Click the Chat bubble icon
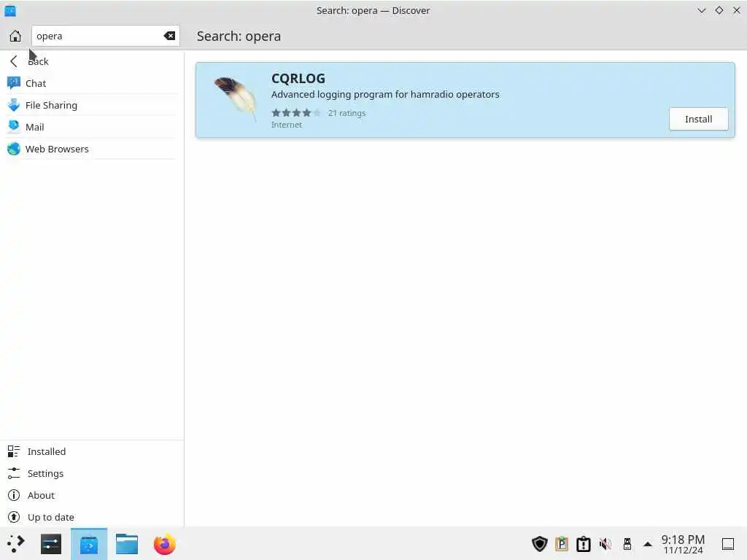This screenshot has height=560, width=747. [14, 83]
